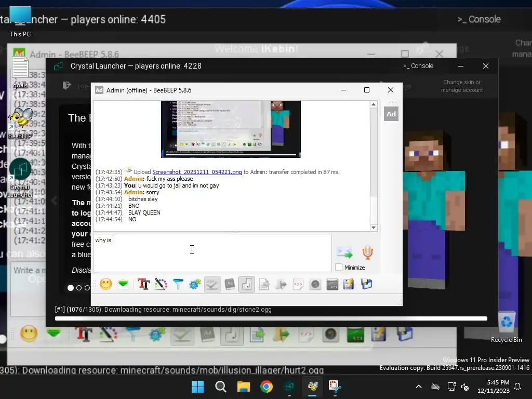Click the blue floppy disk save icon in front chat
The height and width of the screenshot is (399, 532).
tap(366, 284)
